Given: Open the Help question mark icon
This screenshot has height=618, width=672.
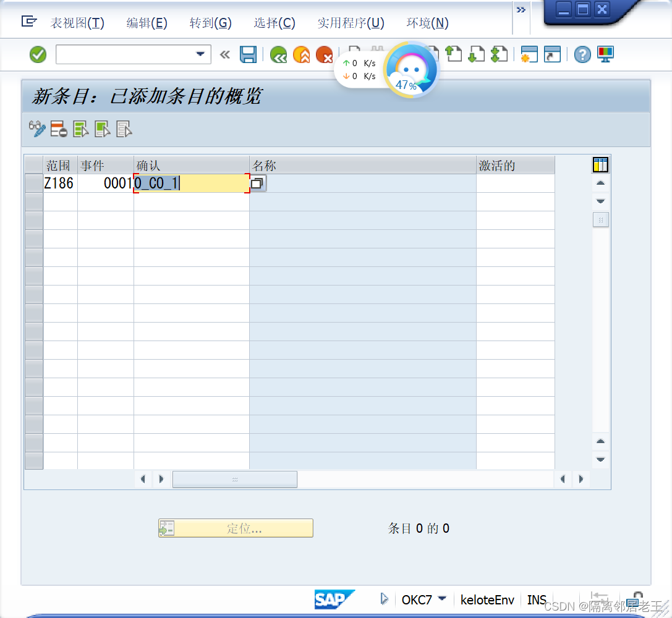Looking at the screenshot, I should 582,54.
